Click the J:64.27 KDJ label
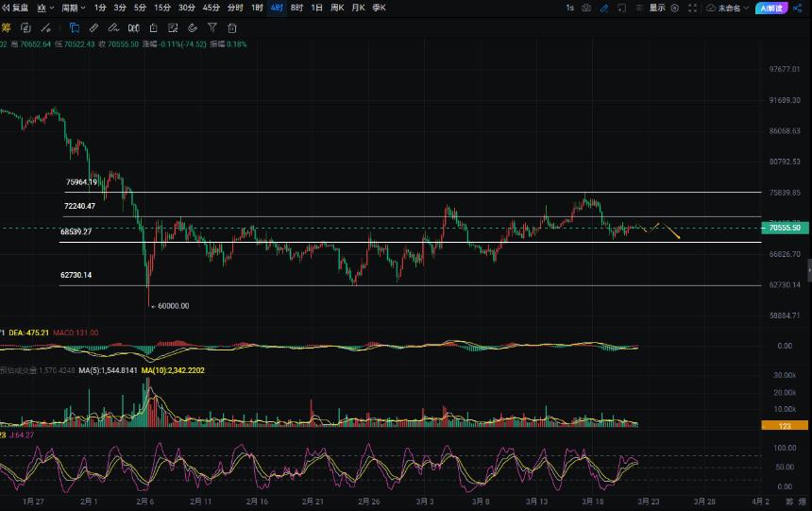 click(x=22, y=434)
